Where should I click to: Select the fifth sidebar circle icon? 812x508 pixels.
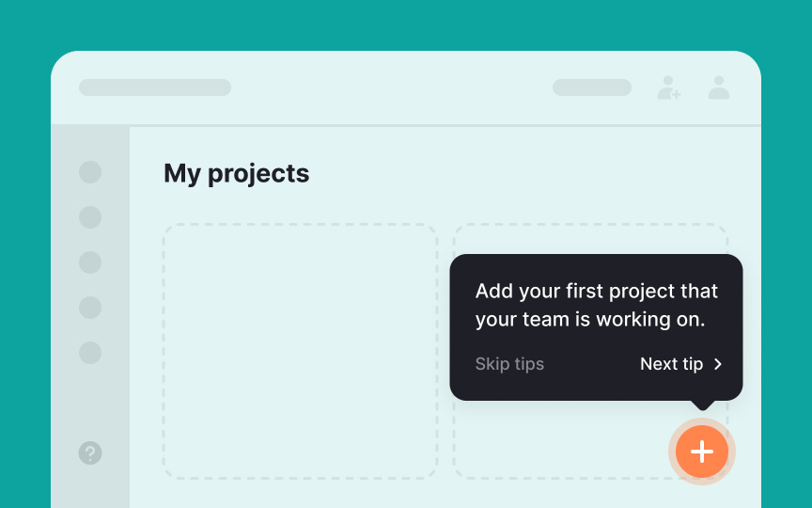[90, 353]
